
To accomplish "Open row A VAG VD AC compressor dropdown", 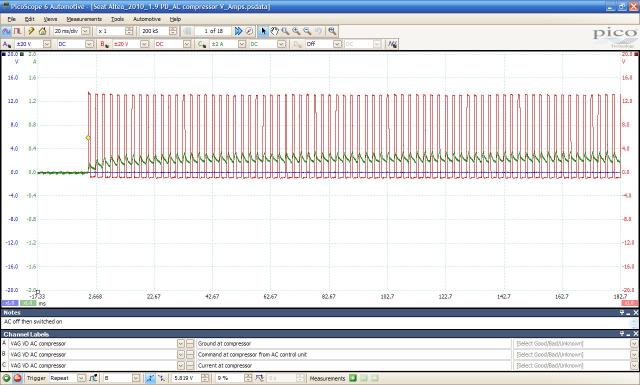I will (x=181, y=344).
